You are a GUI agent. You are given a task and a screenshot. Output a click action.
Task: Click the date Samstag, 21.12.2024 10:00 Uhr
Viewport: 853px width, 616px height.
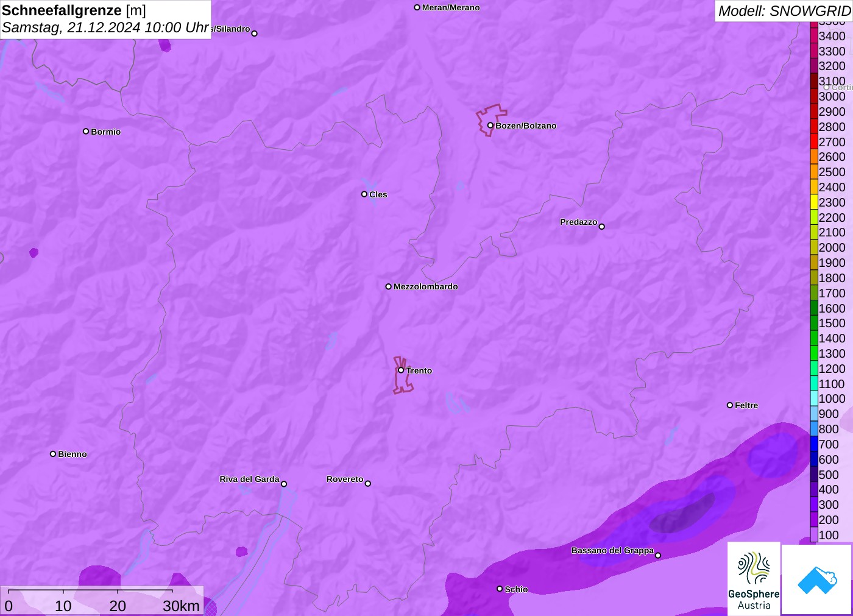[x=105, y=27]
